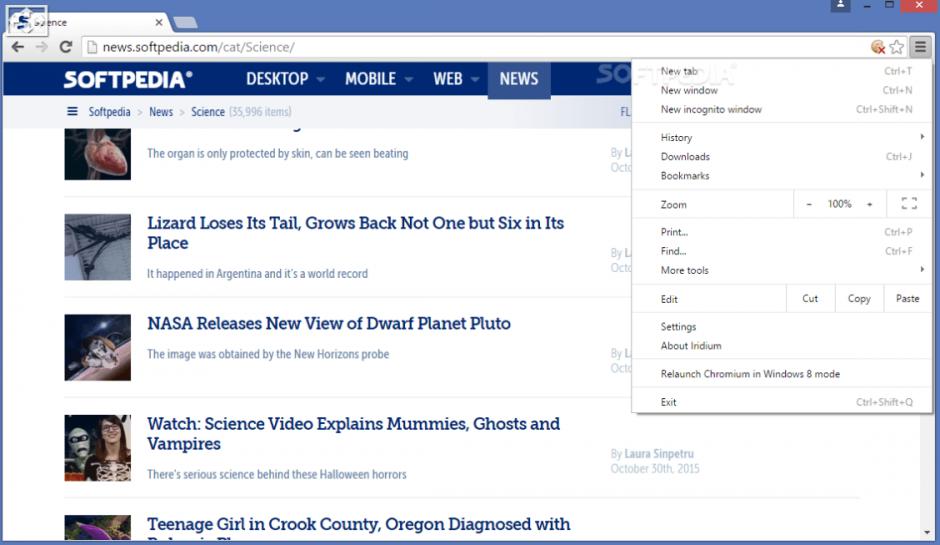Screen dimensions: 940x545
Task: Click '(35,996 items)' count text
Action: coord(260,112)
